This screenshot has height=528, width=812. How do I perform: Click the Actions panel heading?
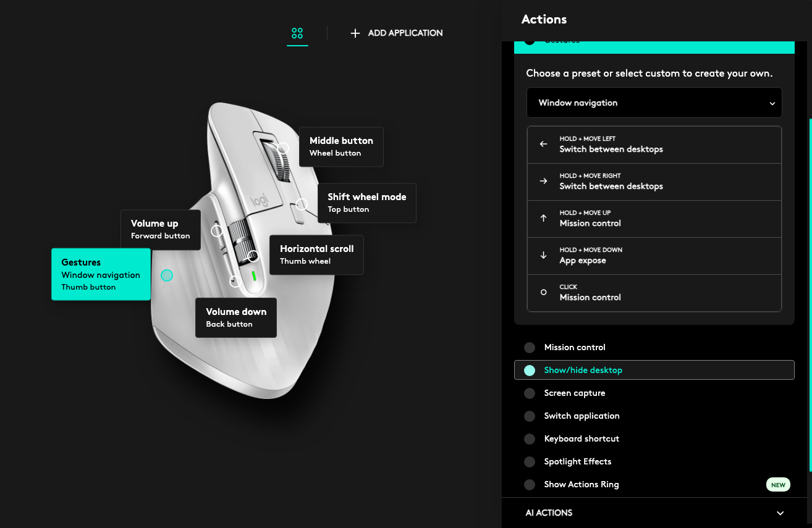[x=544, y=20]
